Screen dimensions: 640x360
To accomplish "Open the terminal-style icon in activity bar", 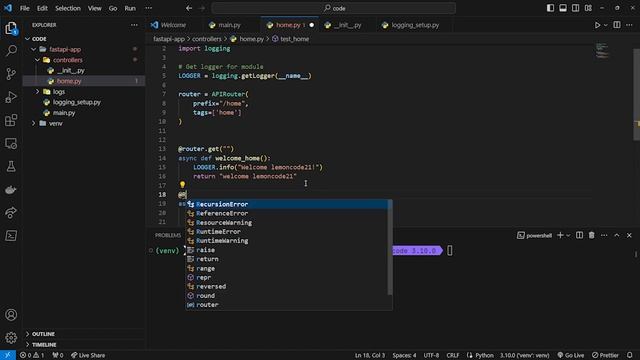I will 11,236.
